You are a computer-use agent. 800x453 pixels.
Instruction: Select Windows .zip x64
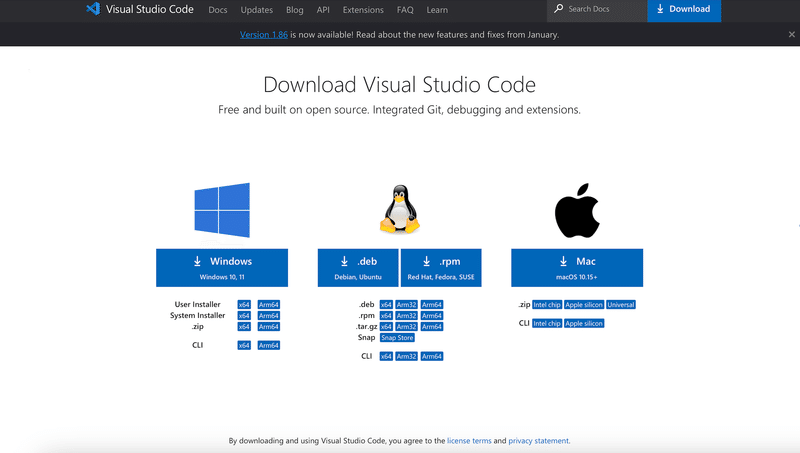coord(244,326)
